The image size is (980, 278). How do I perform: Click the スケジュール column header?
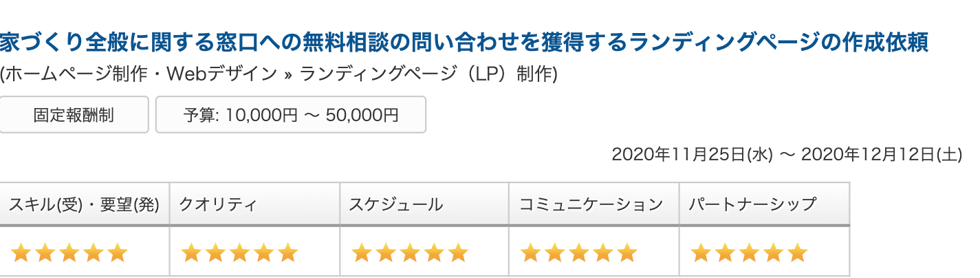click(x=396, y=204)
